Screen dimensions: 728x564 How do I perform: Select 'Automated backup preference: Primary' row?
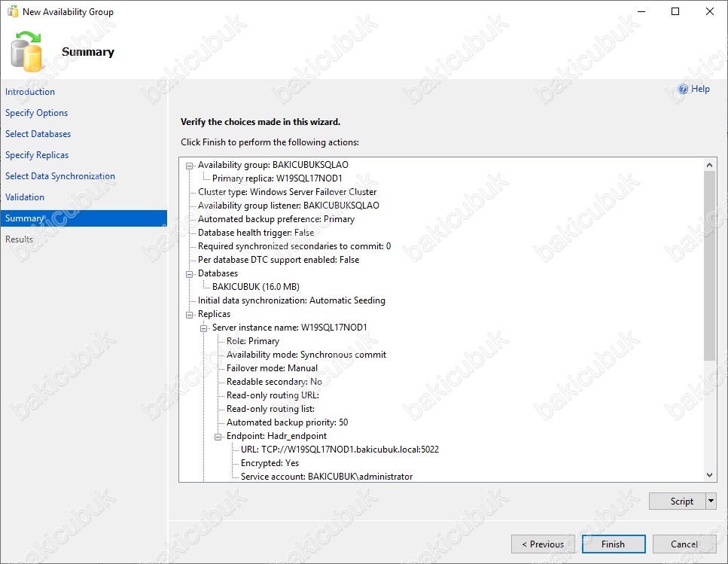tap(276, 219)
